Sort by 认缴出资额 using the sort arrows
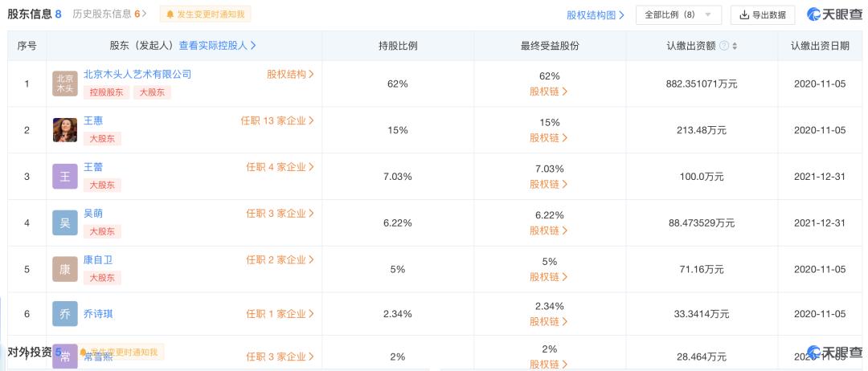The image size is (868, 371). (x=735, y=46)
